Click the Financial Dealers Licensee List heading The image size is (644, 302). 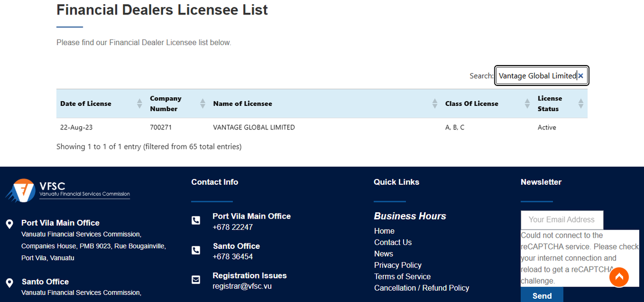(162, 10)
